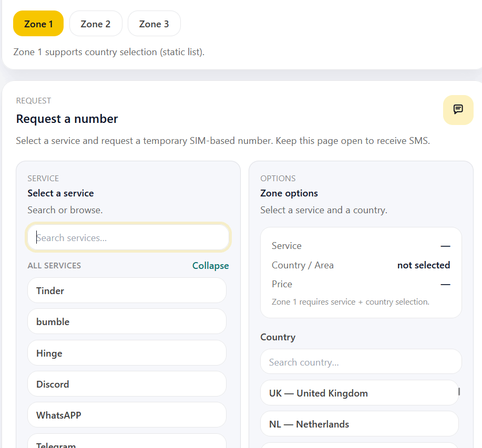Pick the Hinge service
The height and width of the screenshot is (448, 482).
click(127, 353)
